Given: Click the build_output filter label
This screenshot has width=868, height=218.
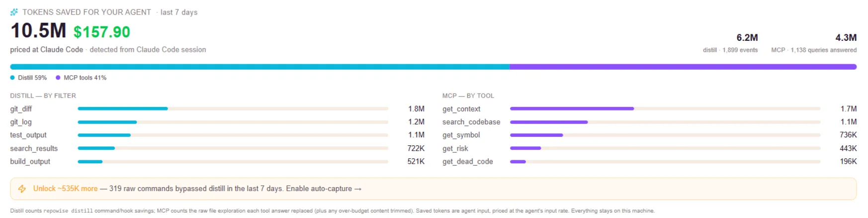Looking at the screenshot, I should tap(30, 161).
